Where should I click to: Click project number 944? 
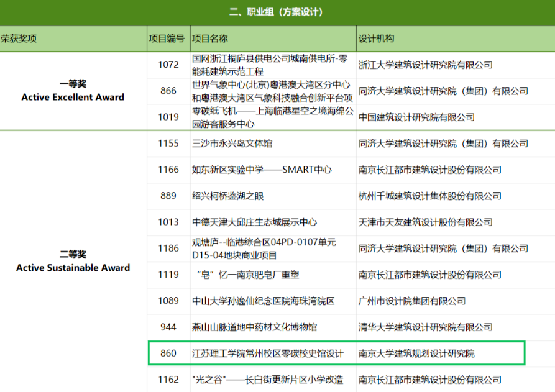click(x=168, y=327)
